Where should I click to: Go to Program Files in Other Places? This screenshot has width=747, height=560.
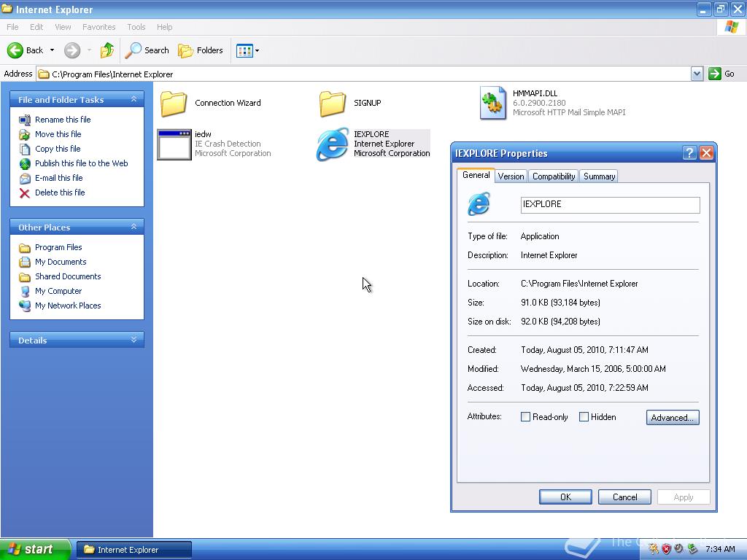point(58,247)
